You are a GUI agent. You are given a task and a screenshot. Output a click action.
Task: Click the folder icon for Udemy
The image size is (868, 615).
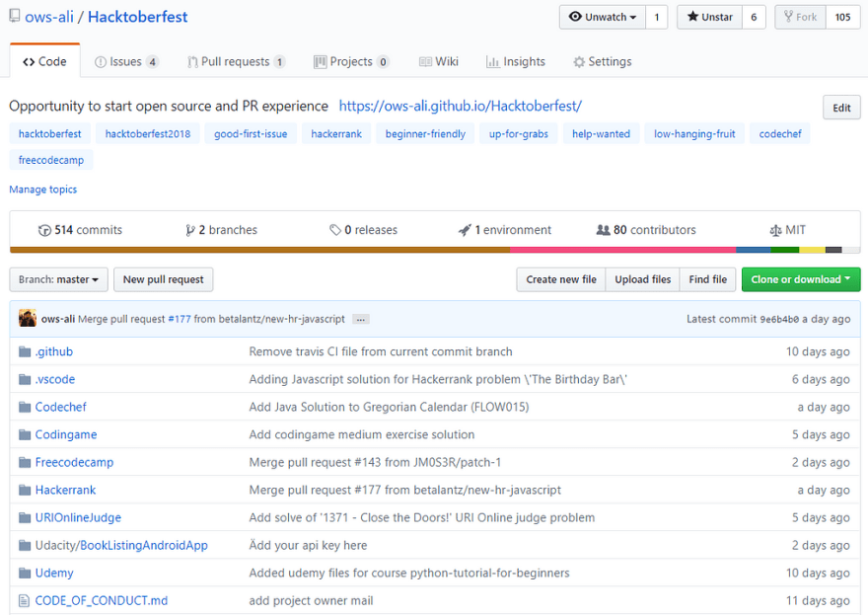25,573
